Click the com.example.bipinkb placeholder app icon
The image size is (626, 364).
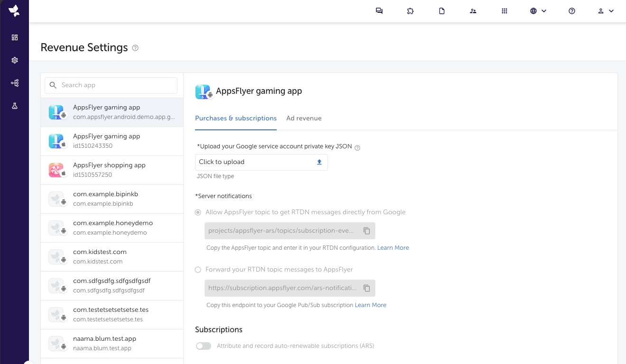point(56,199)
